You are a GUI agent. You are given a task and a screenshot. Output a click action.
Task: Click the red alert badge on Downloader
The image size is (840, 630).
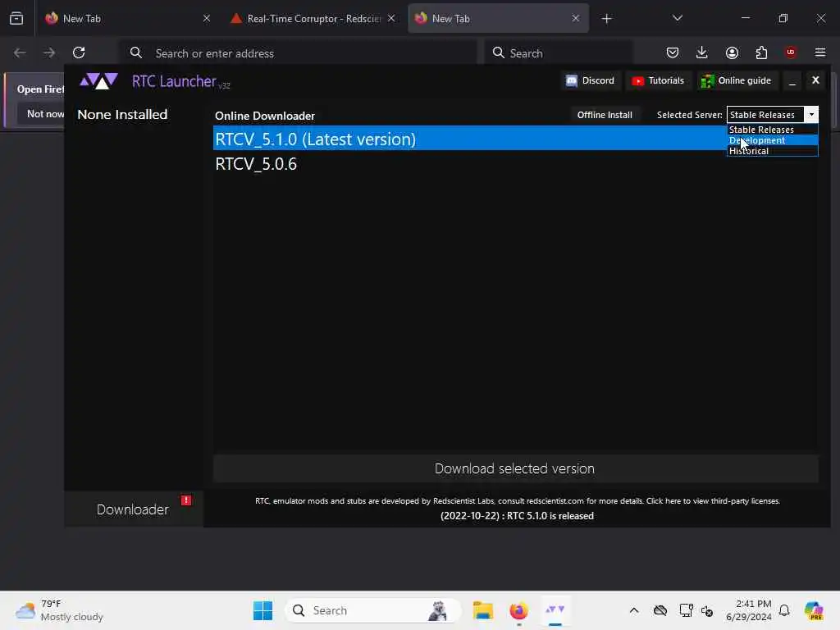point(186,500)
